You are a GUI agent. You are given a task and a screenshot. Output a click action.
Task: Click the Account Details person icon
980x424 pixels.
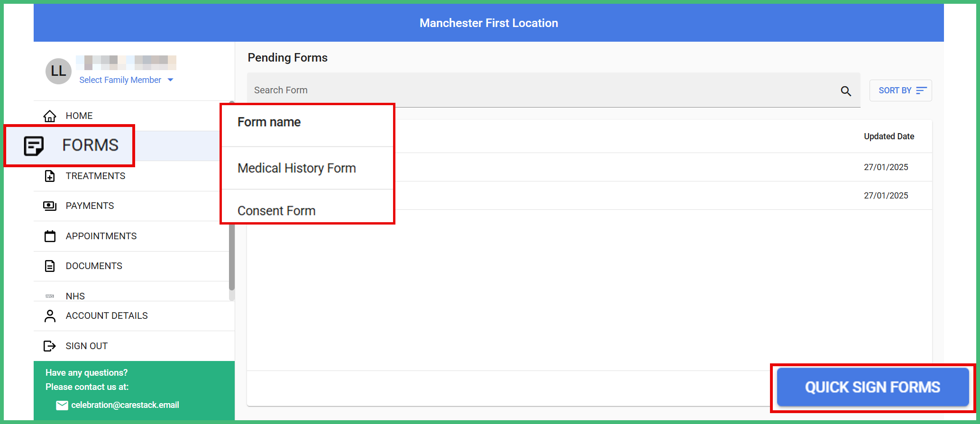(x=50, y=316)
